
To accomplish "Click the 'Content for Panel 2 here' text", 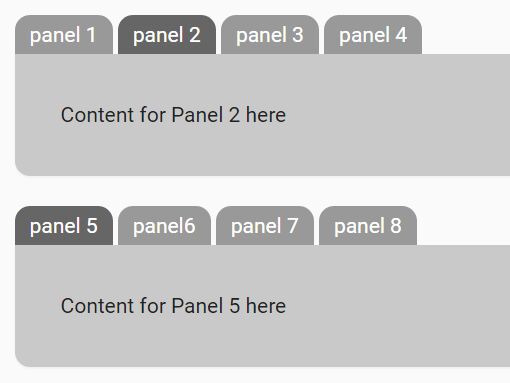I will pos(173,115).
